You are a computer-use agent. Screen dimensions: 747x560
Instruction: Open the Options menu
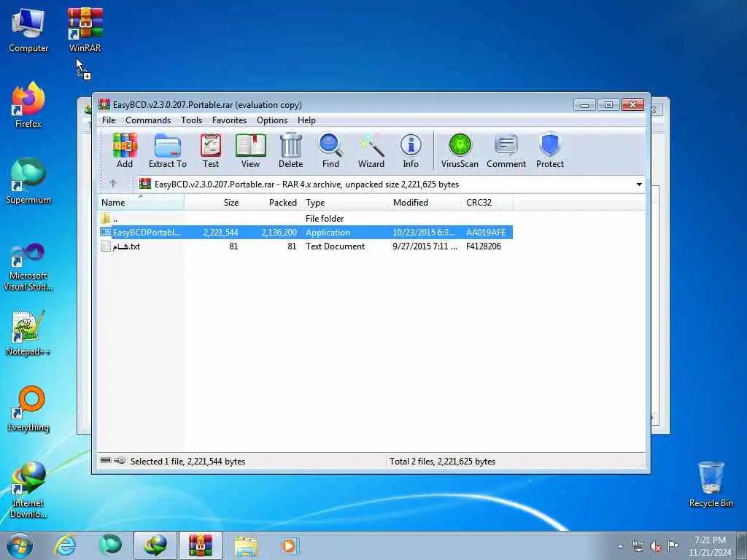click(x=272, y=120)
